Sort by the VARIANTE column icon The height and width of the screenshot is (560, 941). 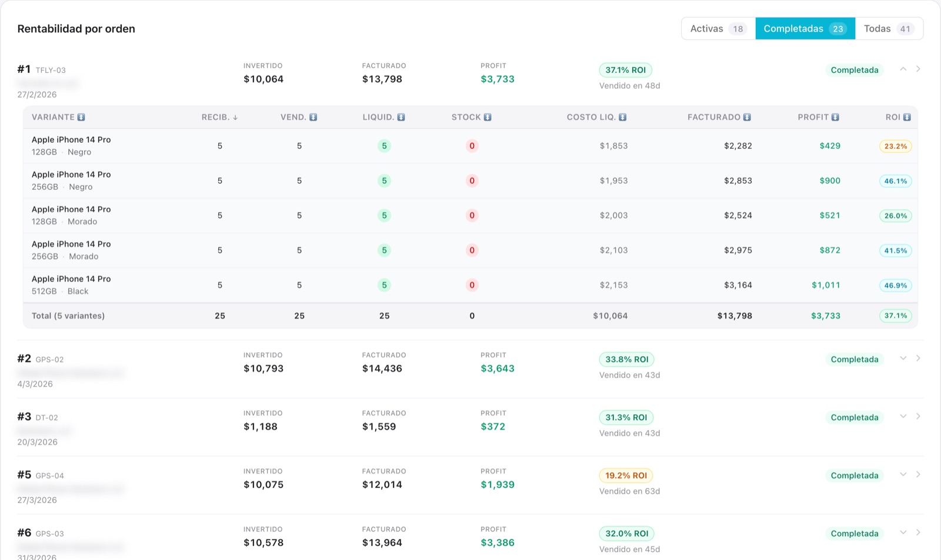(81, 118)
